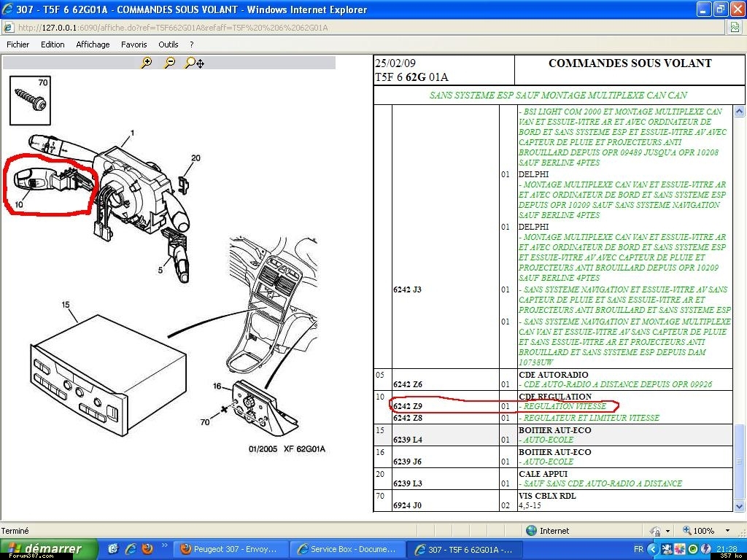Open the ? help menu
The image size is (747, 560).
(x=192, y=44)
